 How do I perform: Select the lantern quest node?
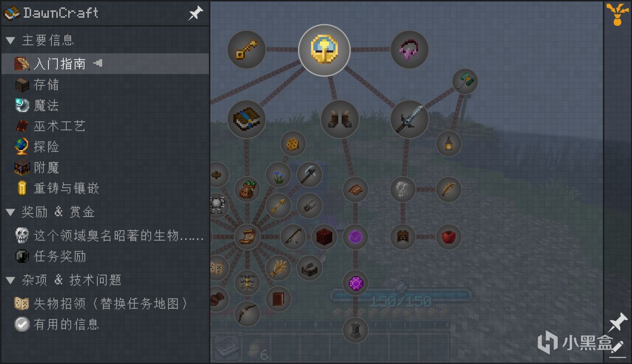click(448, 144)
